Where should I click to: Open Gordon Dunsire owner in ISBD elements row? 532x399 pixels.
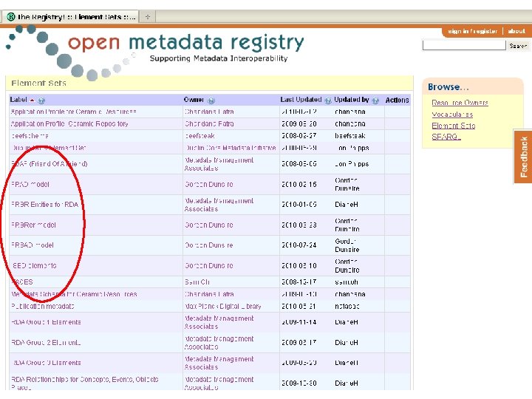coord(209,265)
